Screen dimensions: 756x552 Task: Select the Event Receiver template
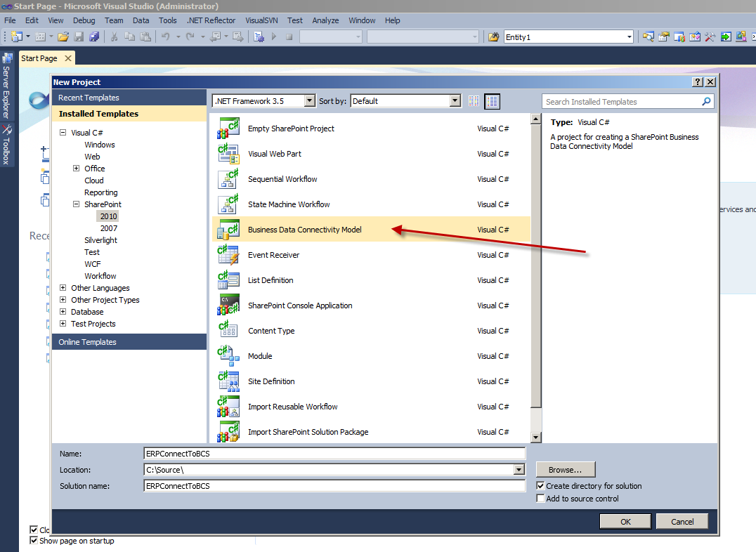click(x=371, y=255)
